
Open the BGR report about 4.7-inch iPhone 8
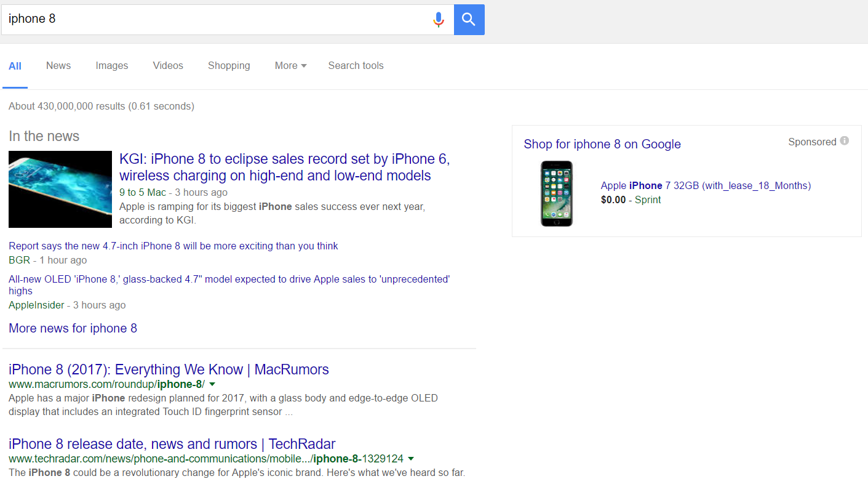[173, 246]
